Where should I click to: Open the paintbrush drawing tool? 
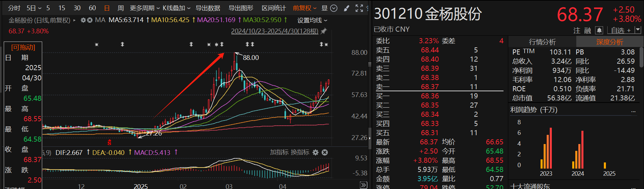point(347,8)
